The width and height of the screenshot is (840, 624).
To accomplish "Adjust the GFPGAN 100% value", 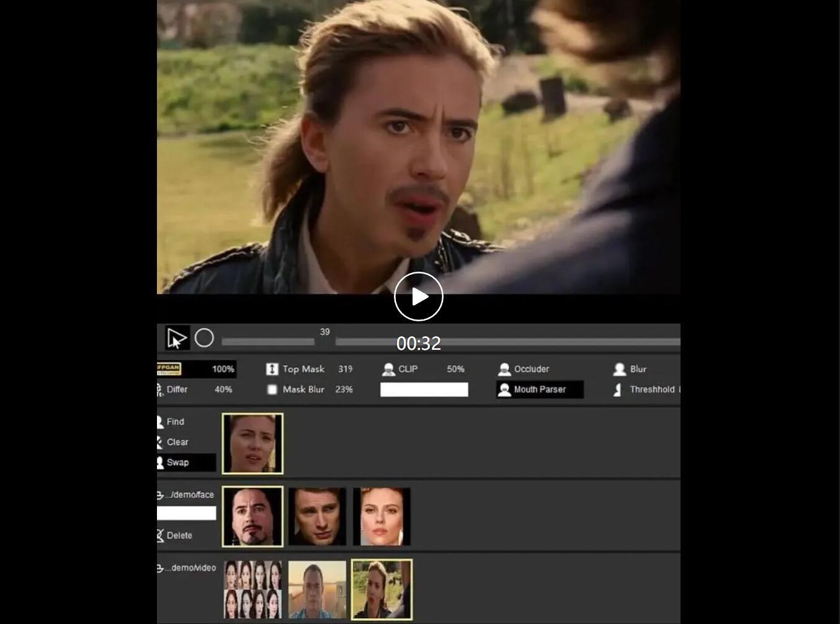I will [223, 369].
